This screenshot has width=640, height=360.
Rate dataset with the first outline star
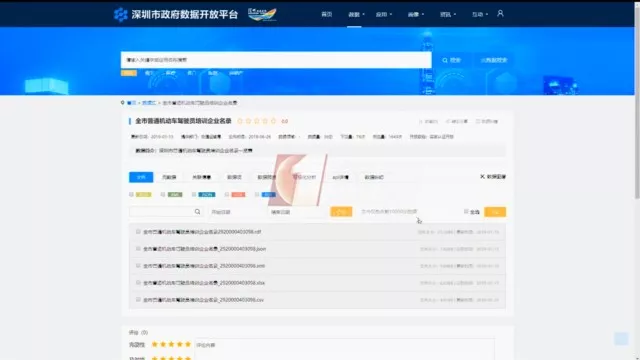(240, 121)
